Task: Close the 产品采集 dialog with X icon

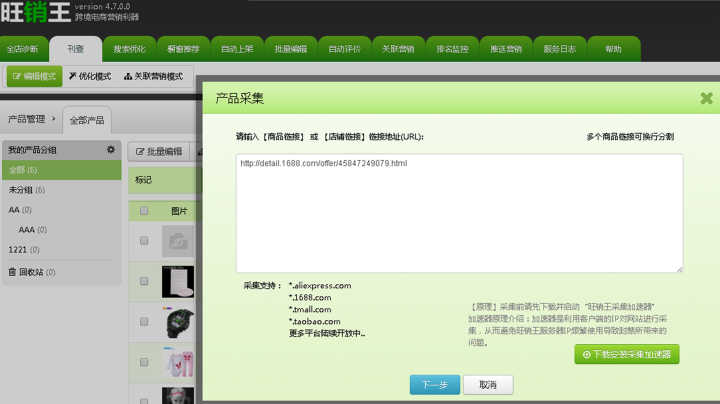Action: tap(706, 98)
